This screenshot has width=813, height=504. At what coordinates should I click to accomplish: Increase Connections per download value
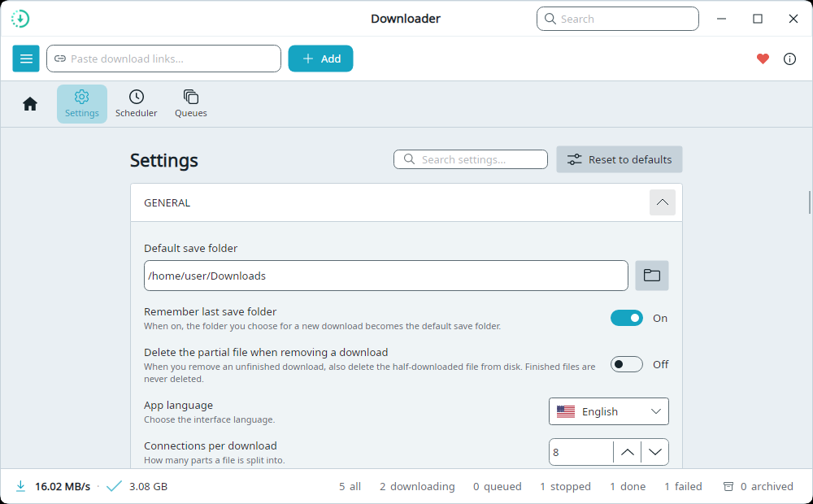pos(628,452)
